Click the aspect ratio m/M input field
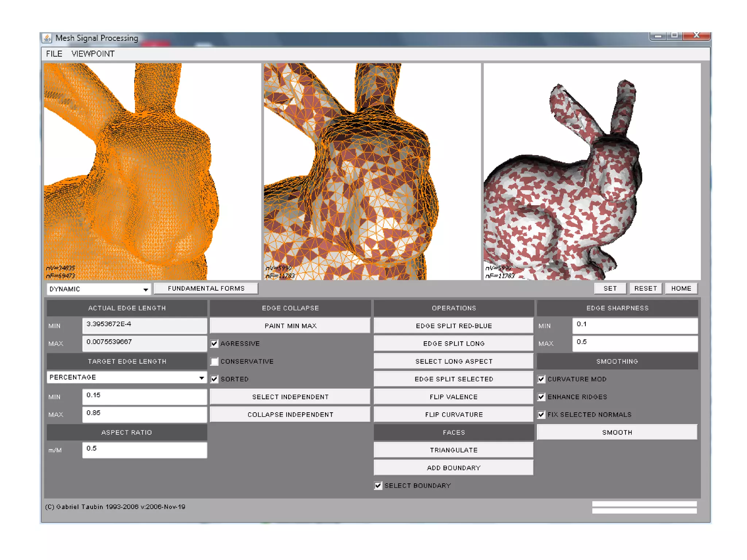Image resolution: width=747 pixels, height=560 pixels. tap(144, 450)
